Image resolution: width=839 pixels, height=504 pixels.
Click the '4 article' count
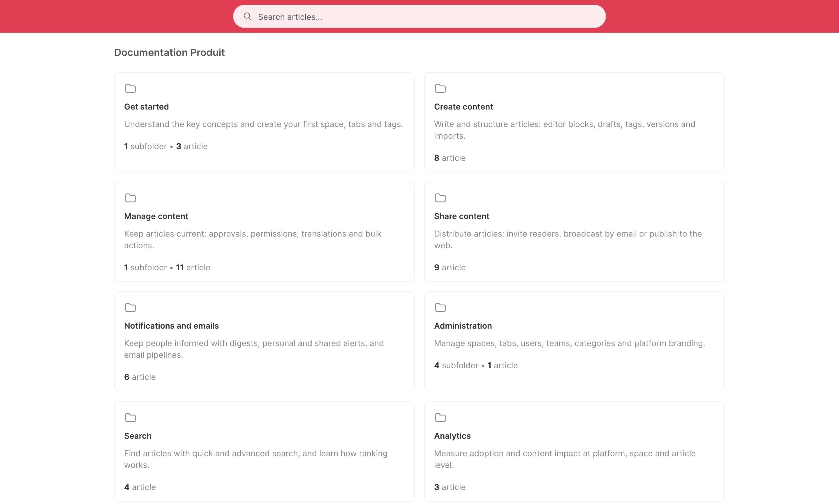pyautogui.click(x=140, y=487)
